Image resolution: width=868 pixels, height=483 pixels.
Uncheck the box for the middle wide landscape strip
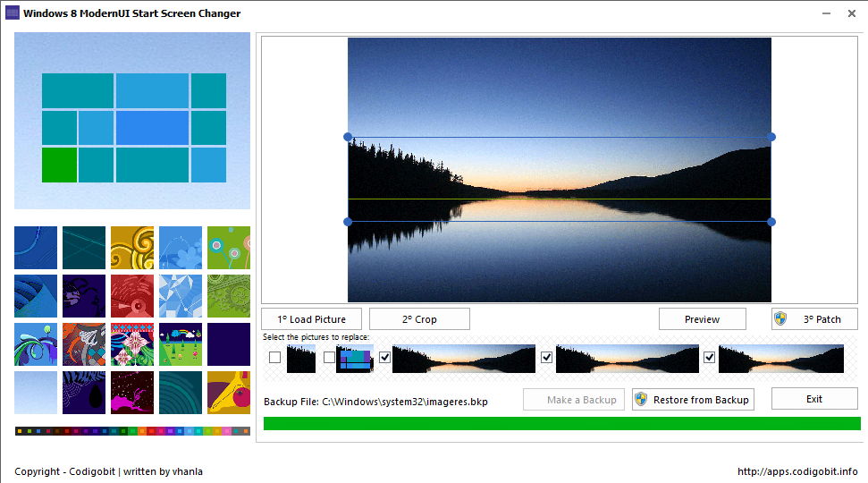(546, 357)
